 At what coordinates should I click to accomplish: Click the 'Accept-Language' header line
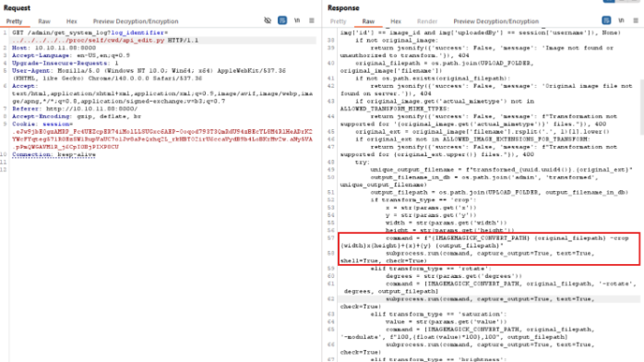[71, 55]
